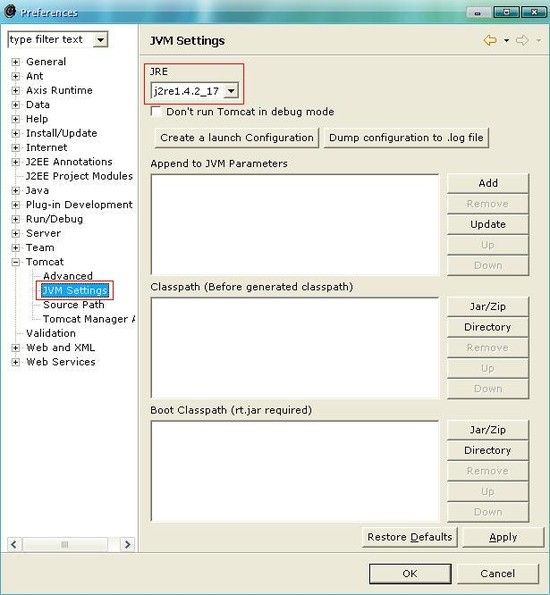Expand the Team tree node
This screenshot has height=595, width=550.
pos(15,248)
